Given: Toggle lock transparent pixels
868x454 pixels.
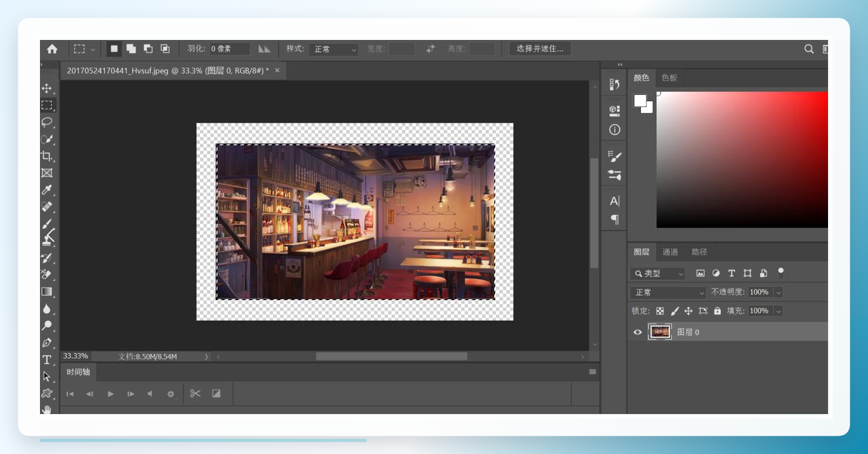Looking at the screenshot, I should pos(660,311).
